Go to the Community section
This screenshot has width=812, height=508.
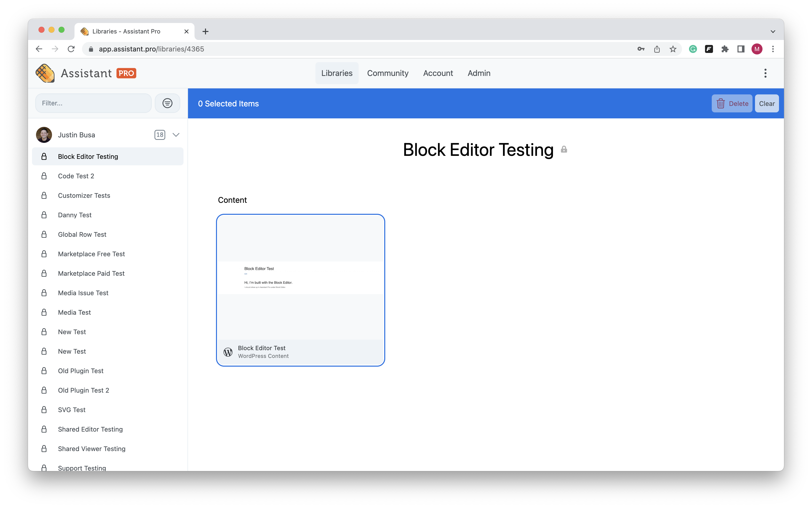[x=387, y=73]
